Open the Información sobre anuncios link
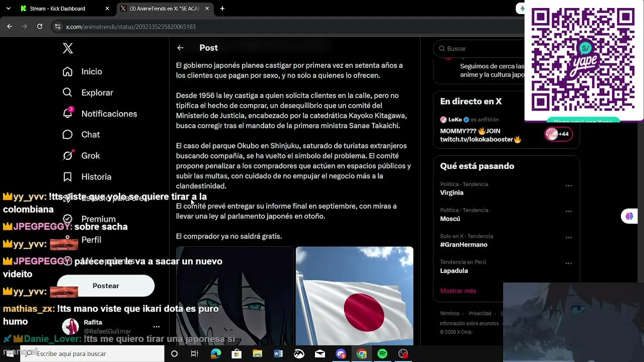This screenshot has width=644, height=362. [469, 324]
